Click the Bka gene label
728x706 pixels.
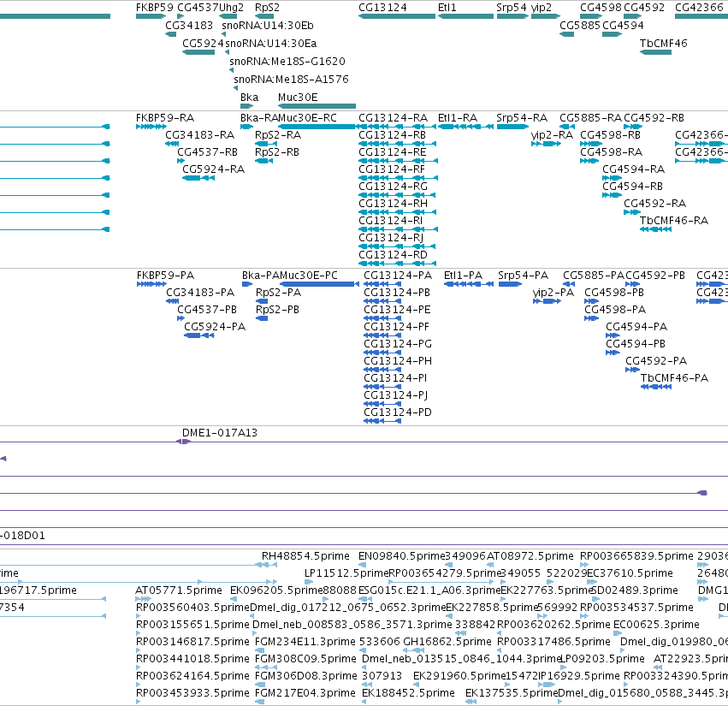pos(249,98)
